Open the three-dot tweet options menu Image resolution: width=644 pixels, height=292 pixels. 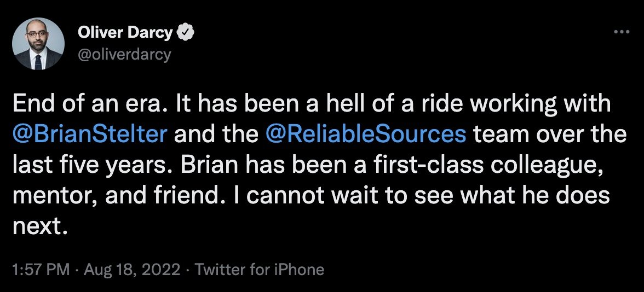click(x=622, y=32)
